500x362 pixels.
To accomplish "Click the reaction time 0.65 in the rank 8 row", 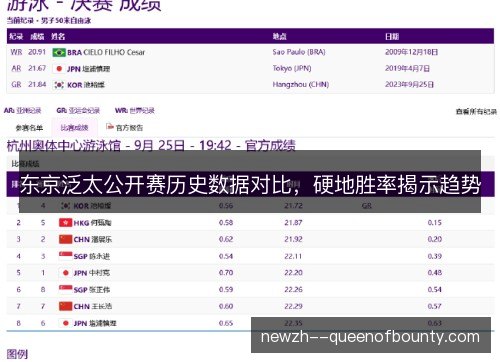I will pos(226,323).
